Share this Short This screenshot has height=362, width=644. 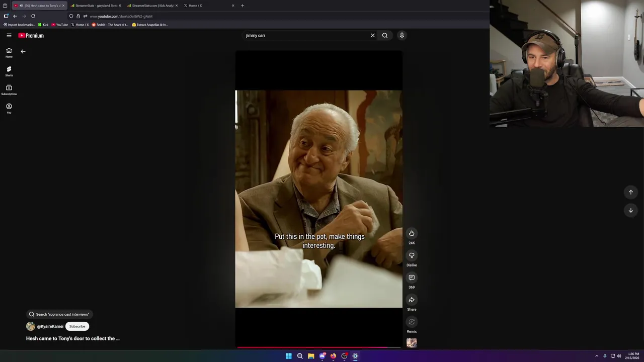point(412,300)
